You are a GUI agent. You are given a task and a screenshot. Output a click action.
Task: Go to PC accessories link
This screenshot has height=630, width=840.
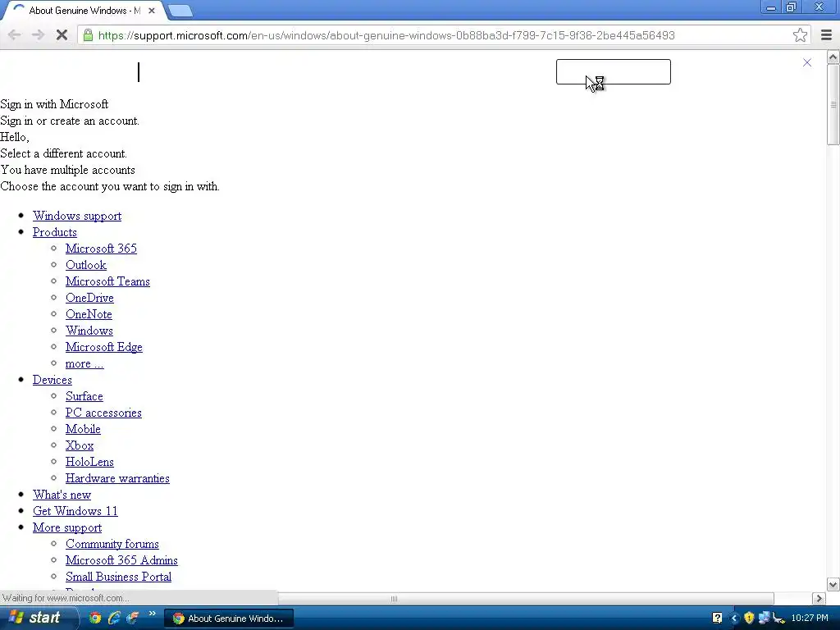103,413
